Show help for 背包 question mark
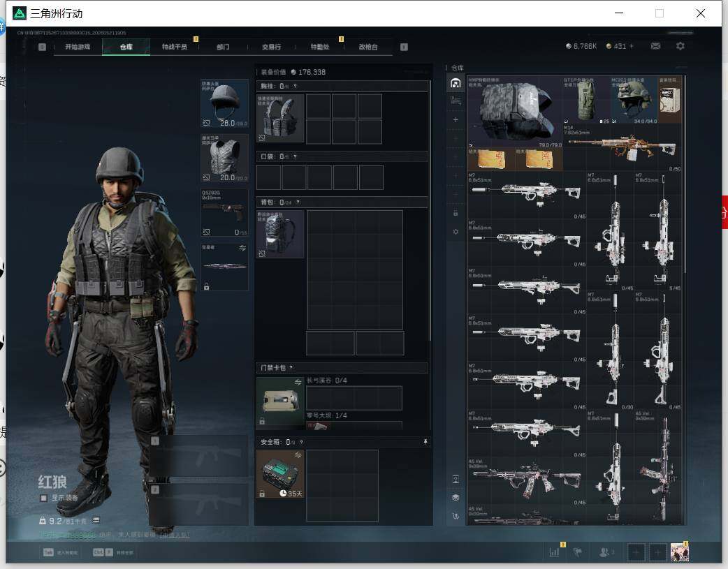 (298, 202)
